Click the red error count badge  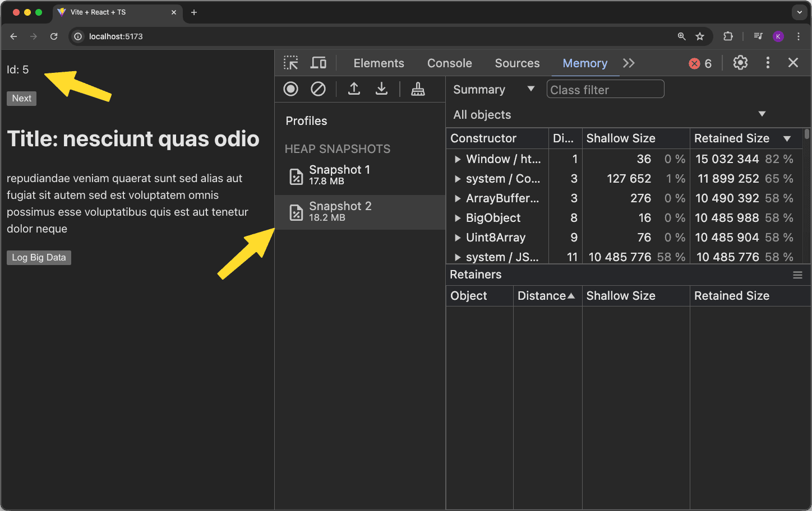pyautogui.click(x=700, y=63)
